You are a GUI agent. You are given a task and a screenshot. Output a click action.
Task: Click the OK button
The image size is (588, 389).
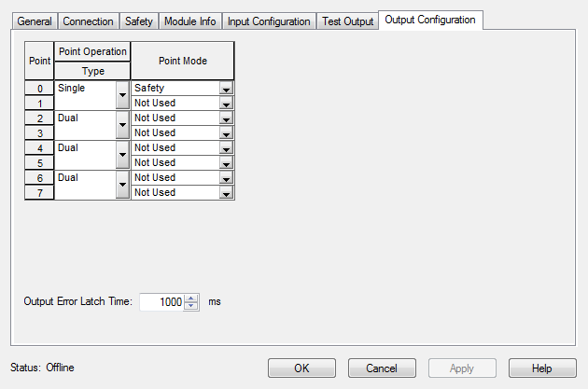[301, 368]
